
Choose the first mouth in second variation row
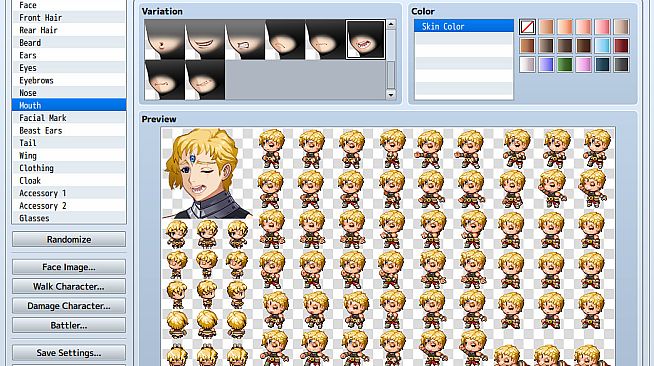click(165, 80)
